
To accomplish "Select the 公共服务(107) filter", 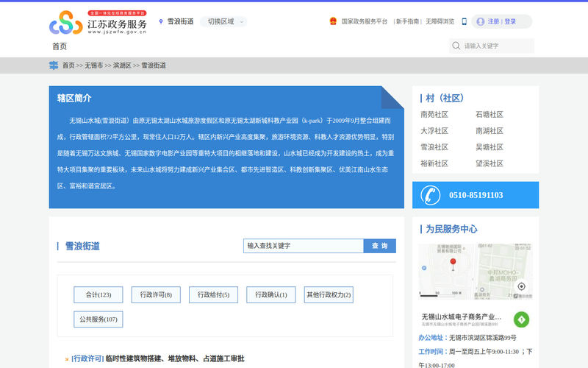I will pyautogui.click(x=98, y=319).
